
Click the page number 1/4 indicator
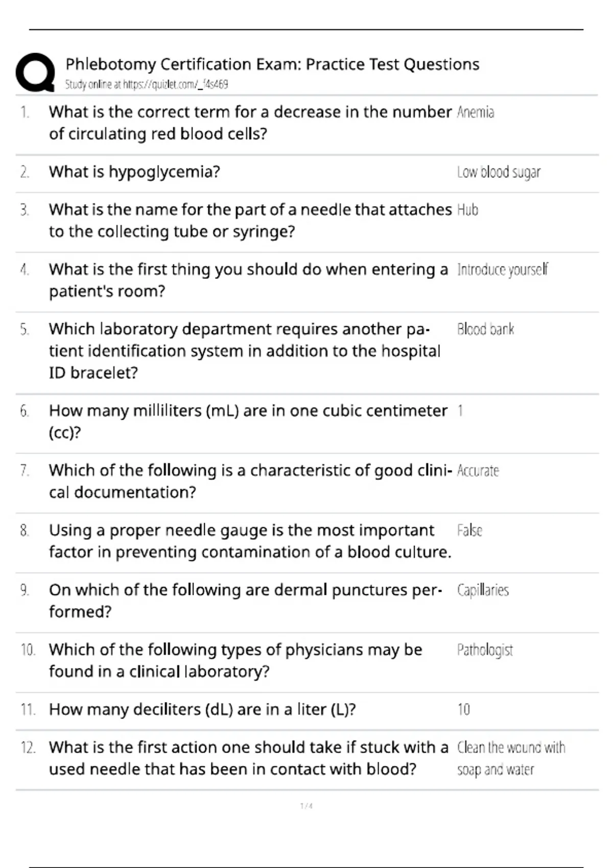pyautogui.click(x=306, y=806)
